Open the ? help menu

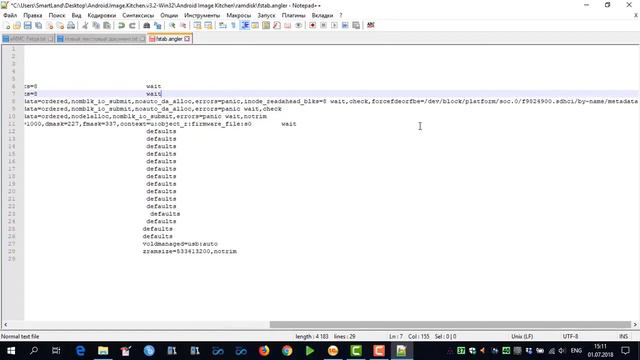pyautogui.click(x=341, y=15)
